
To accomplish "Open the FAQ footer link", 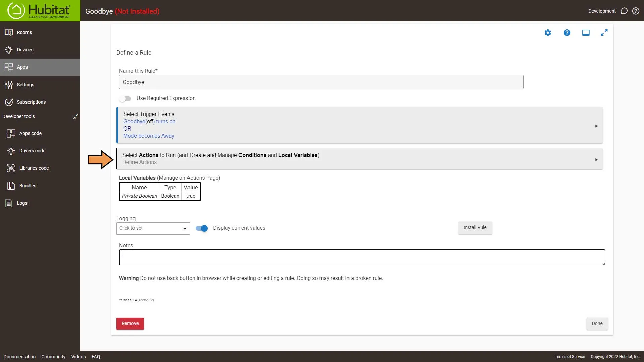I will 96,357.
